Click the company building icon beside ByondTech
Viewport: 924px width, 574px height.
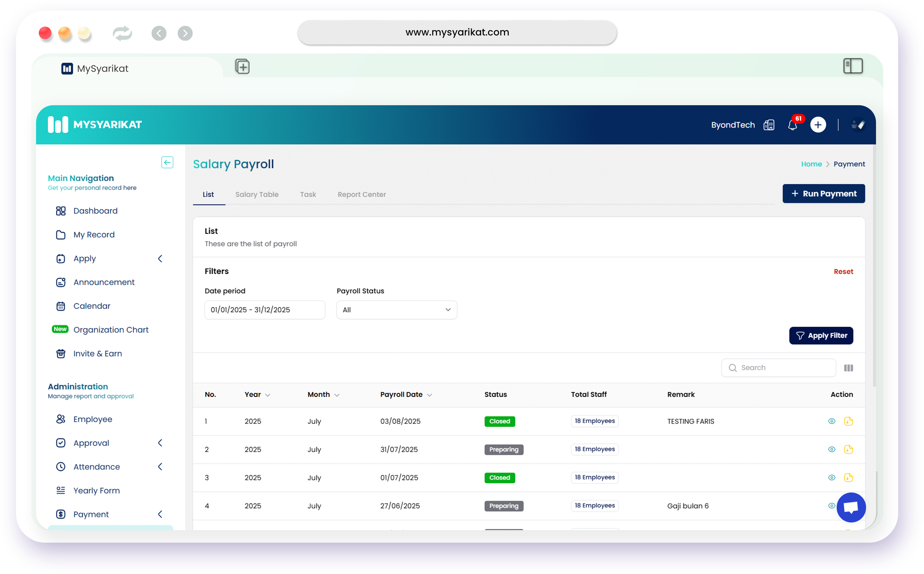tap(769, 125)
